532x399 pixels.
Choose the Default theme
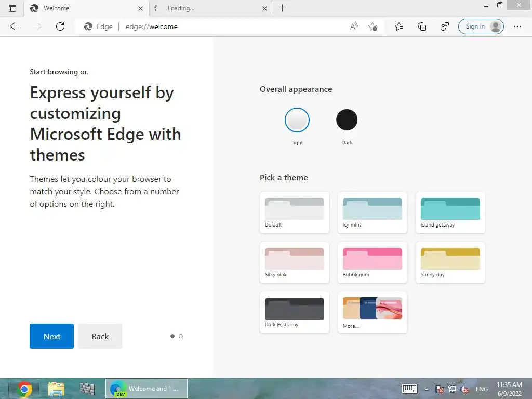[x=295, y=212]
